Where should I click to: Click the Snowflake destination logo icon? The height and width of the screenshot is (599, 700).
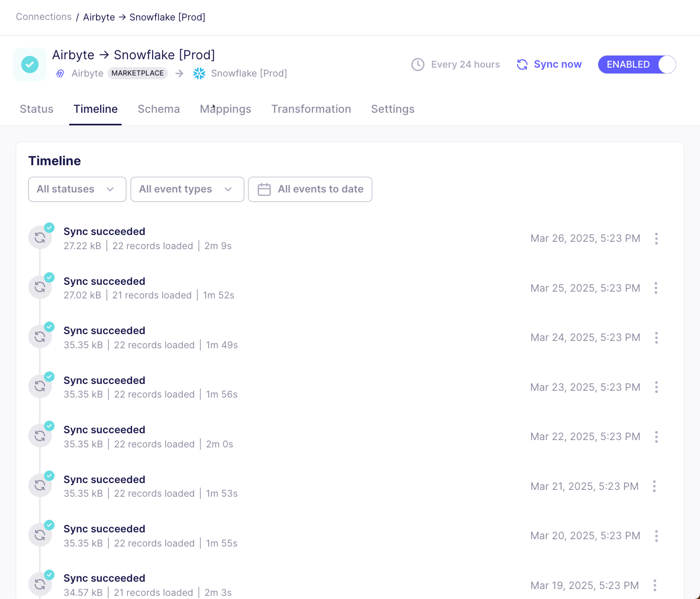[x=199, y=73]
